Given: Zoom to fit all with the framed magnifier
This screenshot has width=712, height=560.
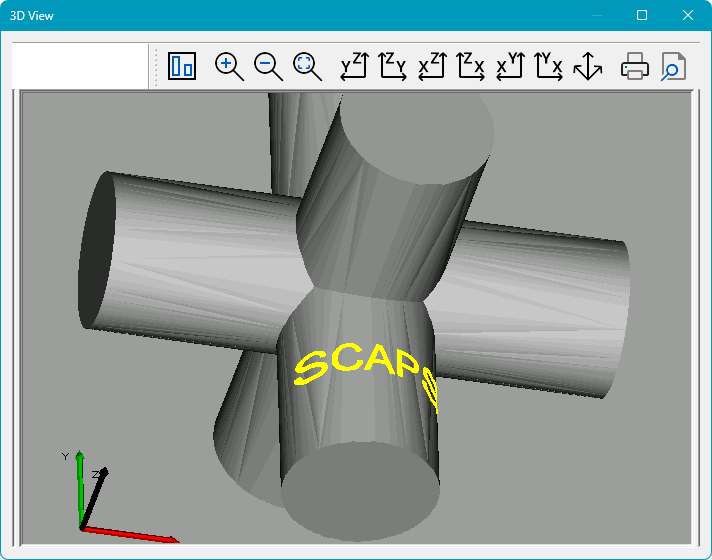Looking at the screenshot, I should point(307,67).
